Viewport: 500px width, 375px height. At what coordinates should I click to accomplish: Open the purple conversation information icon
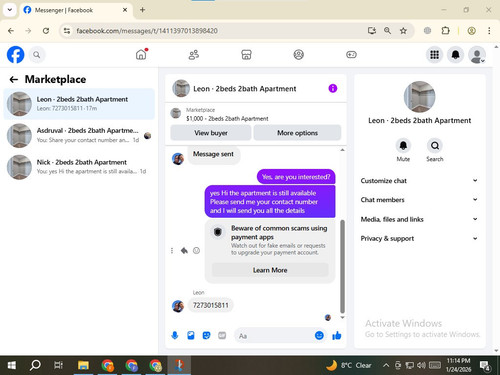(333, 88)
